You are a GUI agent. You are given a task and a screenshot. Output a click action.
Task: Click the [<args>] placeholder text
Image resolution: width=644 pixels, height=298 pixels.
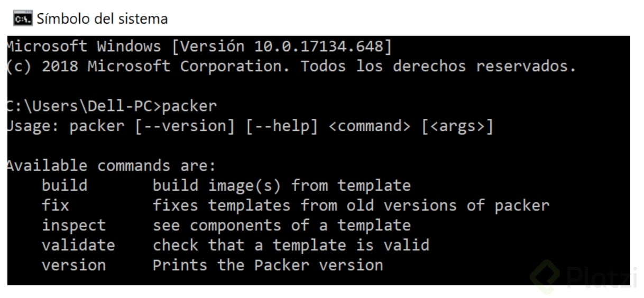coord(457,127)
